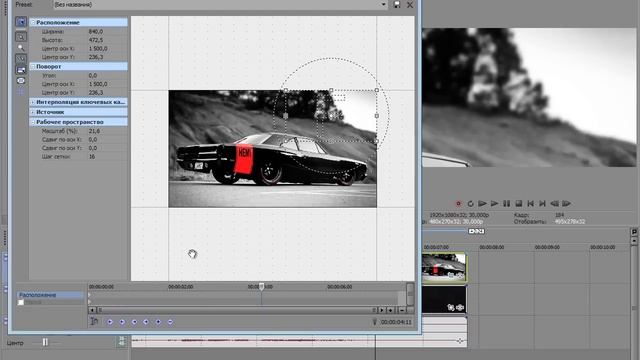This screenshot has width=640, height=360.
Task: Click the Масштаб (%) value 21,6
Action: [94, 131]
